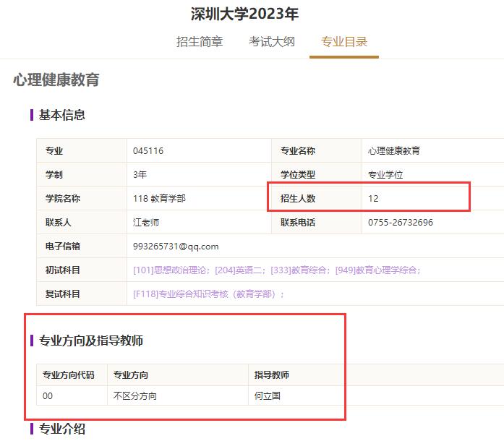504x441 pixels.
Task: Click the 初试科目 row label
Action: (63, 270)
